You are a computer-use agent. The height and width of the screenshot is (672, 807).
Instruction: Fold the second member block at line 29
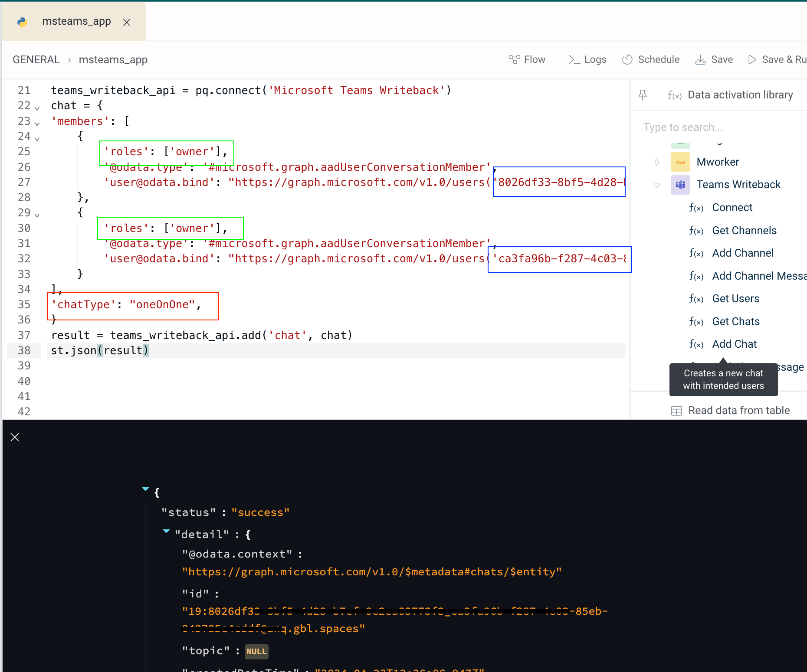click(x=37, y=215)
